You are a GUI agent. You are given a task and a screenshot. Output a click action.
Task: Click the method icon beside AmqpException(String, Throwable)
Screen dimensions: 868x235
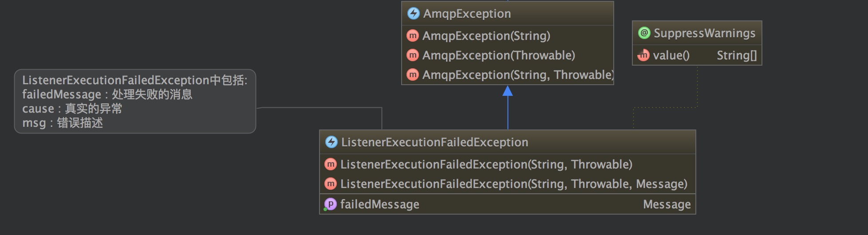pos(413,74)
